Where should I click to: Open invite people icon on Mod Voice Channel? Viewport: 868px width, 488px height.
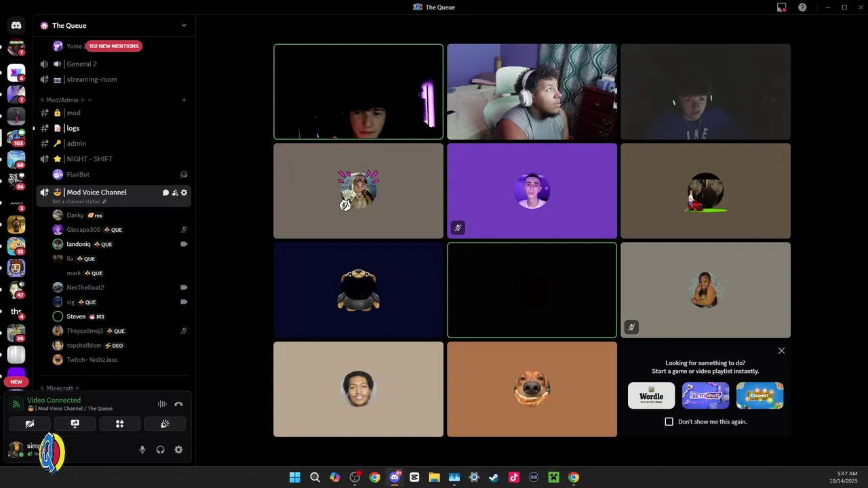(x=174, y=192)
